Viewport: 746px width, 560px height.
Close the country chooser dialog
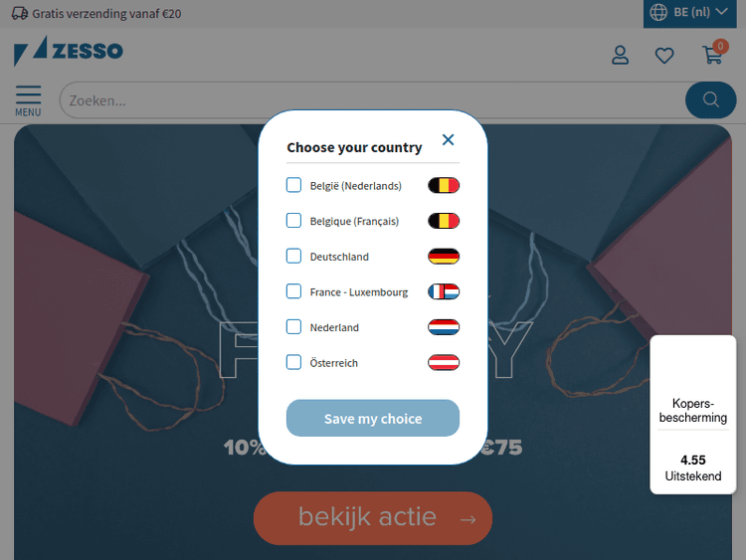pos(448,140)
